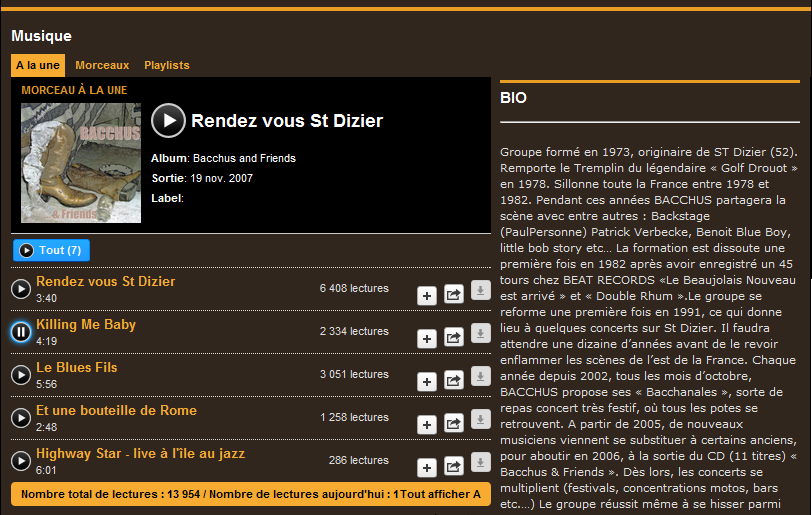This screenshot has width=812, height=515.
Task: Click the 3 051 lectures play count
Action: pyautogui.click(x=354, y=374)
